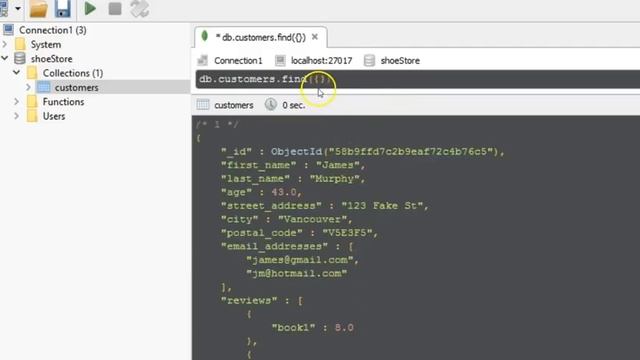Click the Connection1 icon in query header
The height and width of the screenshot is (360, 640).
pos(202,60)
